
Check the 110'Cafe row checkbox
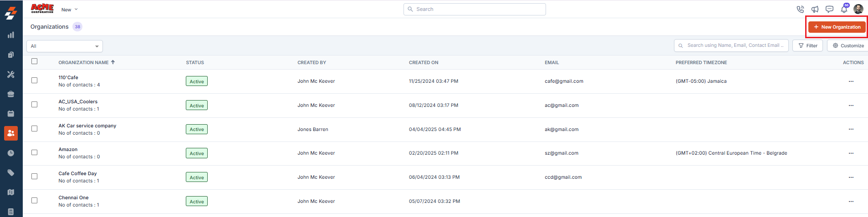tap(34, 81)
